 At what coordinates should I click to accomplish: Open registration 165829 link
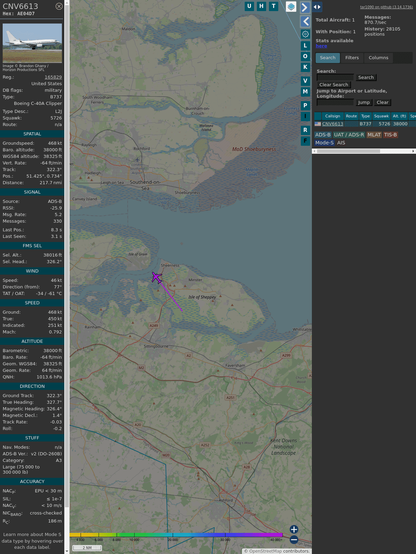pos(53,77)
